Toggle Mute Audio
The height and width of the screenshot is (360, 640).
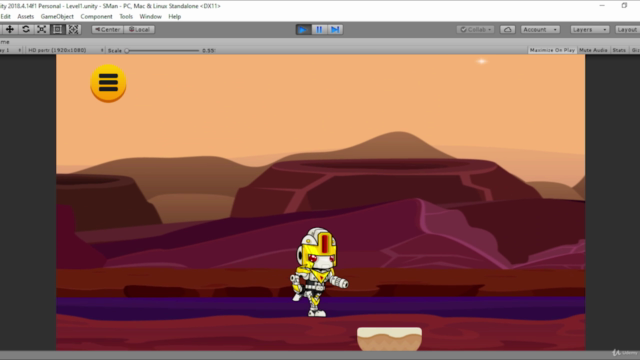(x=593, y=50)
